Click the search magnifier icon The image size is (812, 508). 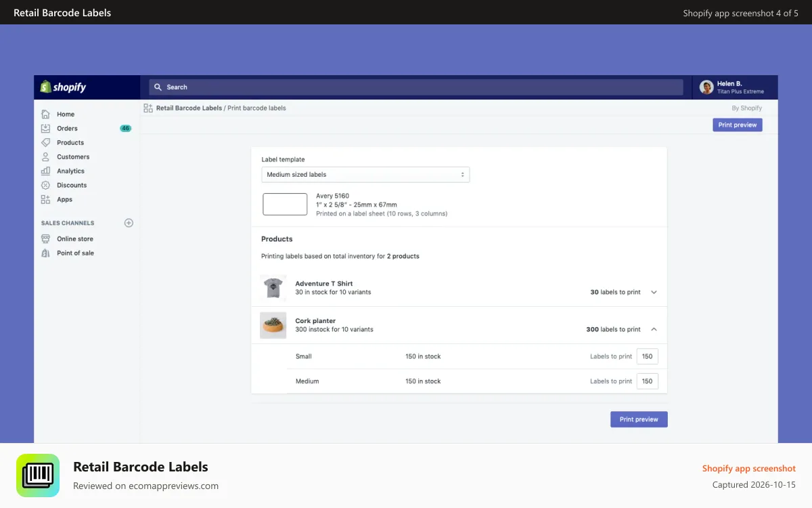point(158,87)
